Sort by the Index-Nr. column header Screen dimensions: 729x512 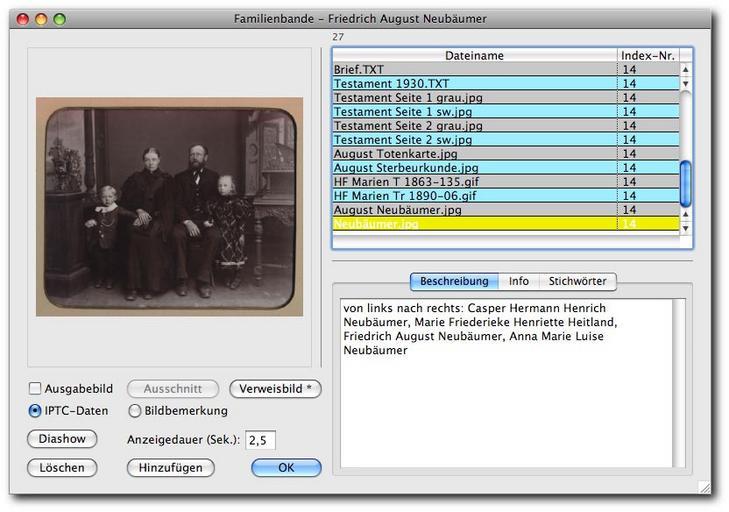(x=648, y=55)
